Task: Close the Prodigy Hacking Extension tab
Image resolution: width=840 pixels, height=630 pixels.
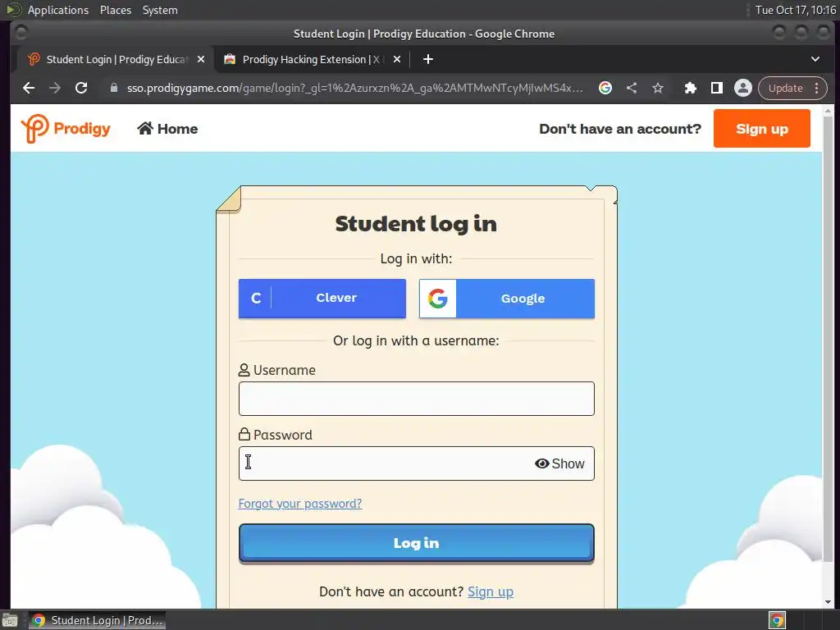Action: tap(397, 59)
